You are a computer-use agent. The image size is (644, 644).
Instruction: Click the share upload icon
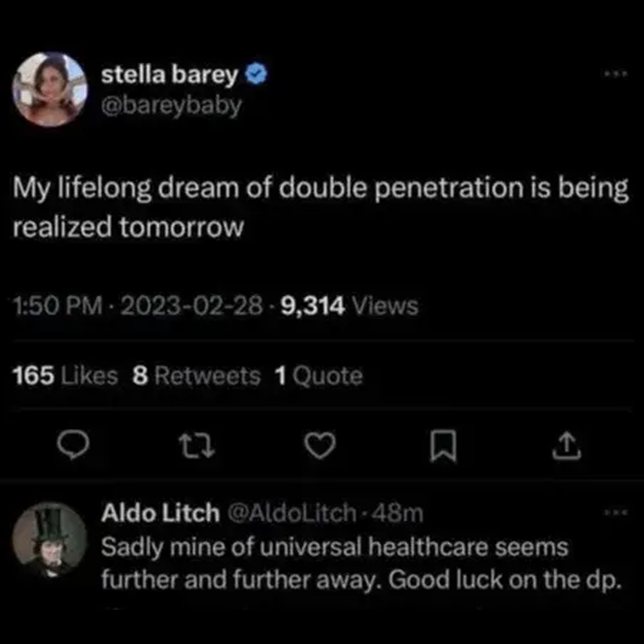tap(566, 445)
